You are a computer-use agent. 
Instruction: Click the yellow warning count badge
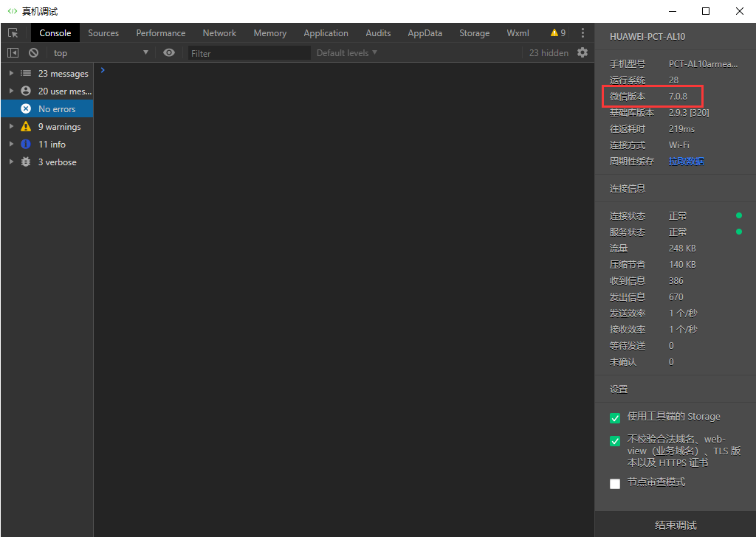[558, 32]
